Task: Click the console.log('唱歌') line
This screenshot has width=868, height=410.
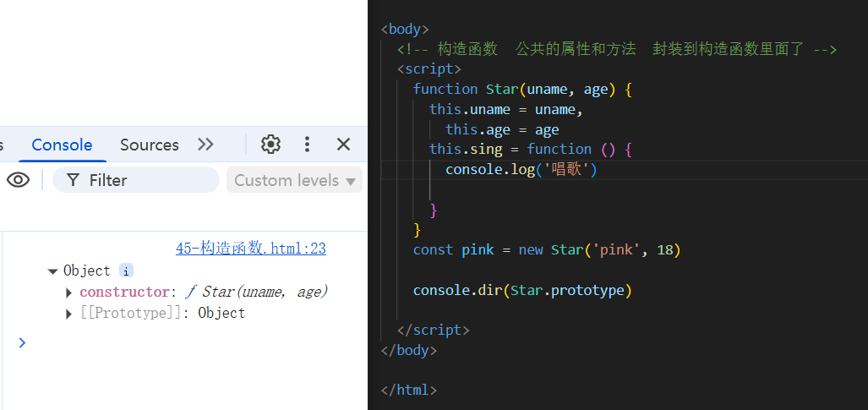Action: click(x=521, y=170)
